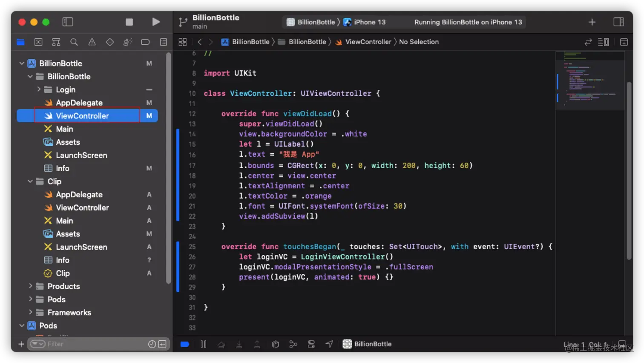This screenshot has width=644, height=363.
Task: Open Debug View Hierarchy
Action: point(276,344)
